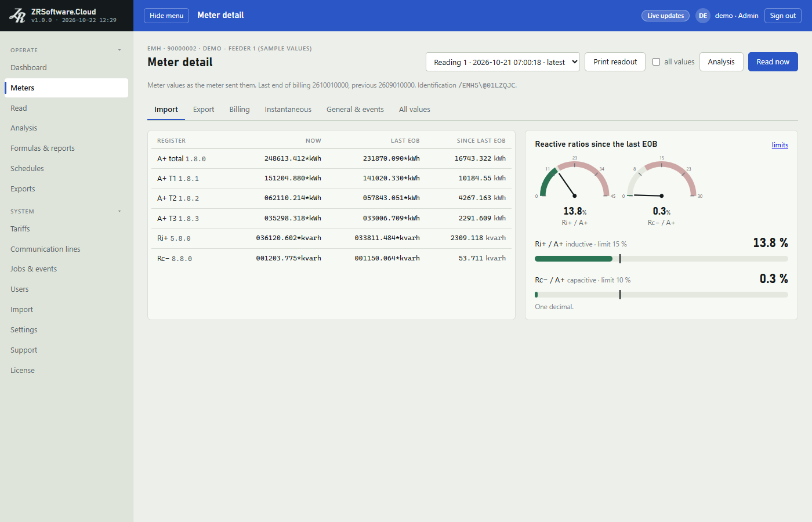This screenshot has height=522, width=812.
Task: Switch to the Export tab
Action: [x=204, y=110]
